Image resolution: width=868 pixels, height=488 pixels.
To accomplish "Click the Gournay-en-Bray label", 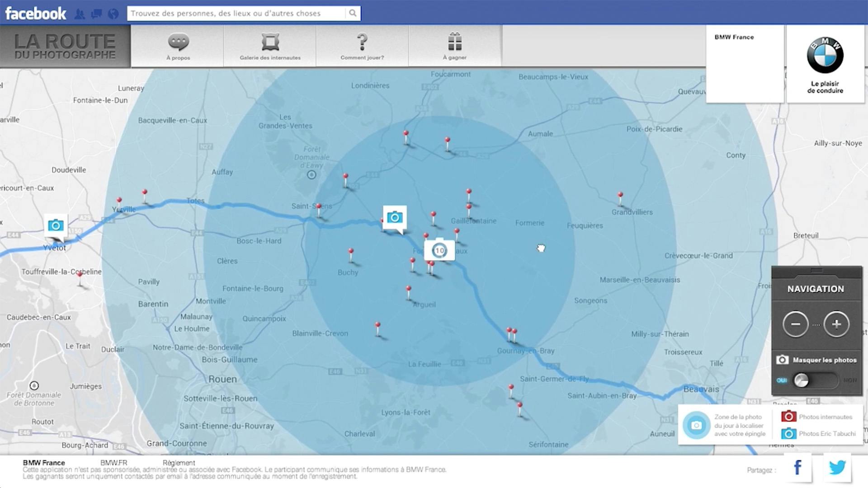I will (x=525, y=351).
